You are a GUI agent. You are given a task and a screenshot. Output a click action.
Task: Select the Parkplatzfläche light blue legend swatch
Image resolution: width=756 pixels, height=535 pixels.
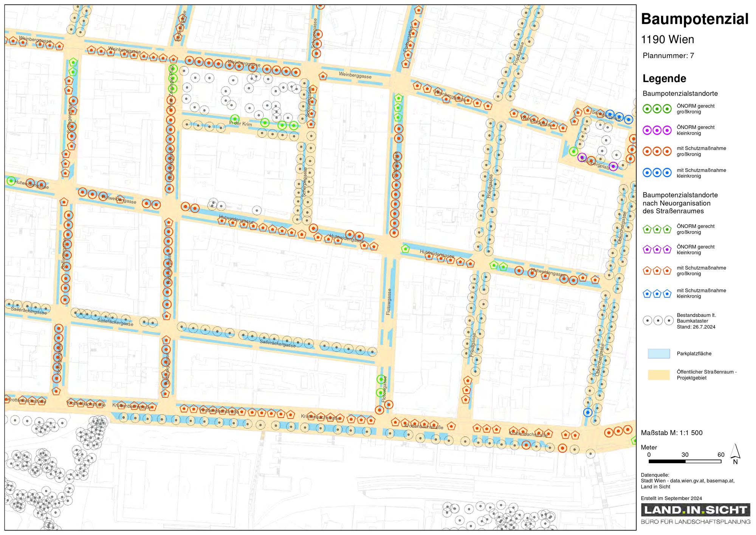click(x=659, y=354)
